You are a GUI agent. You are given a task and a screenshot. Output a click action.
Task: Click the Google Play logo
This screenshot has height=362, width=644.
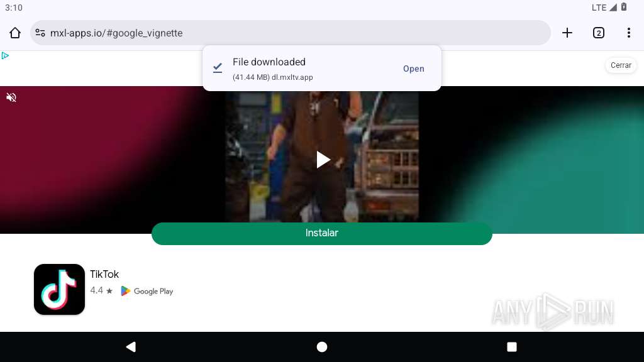pyautogui.click(x=147, y=291)
